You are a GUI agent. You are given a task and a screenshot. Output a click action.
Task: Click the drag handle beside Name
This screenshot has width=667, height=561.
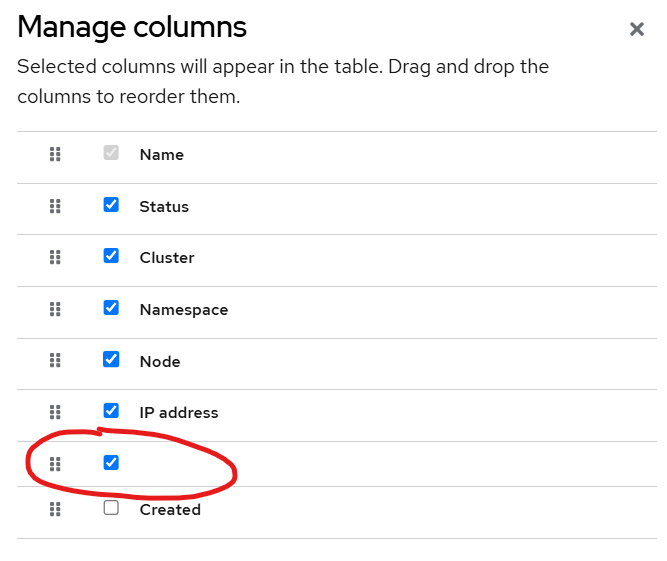55,154
